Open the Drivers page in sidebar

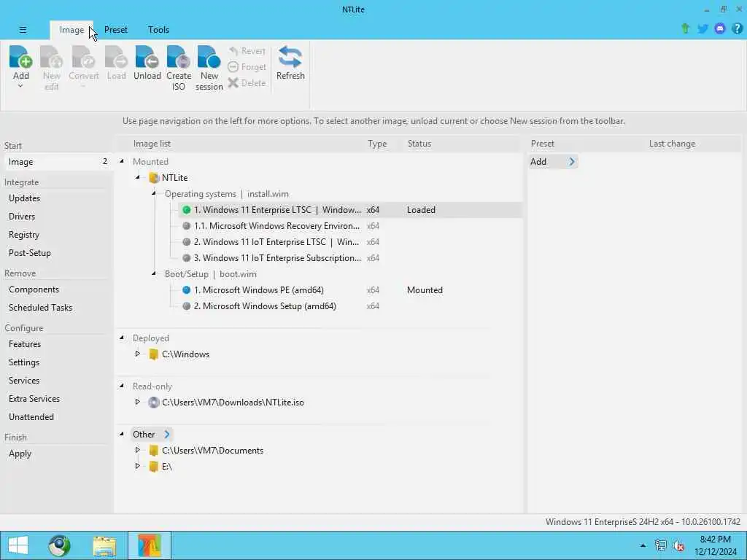click(x=22, y=216)
